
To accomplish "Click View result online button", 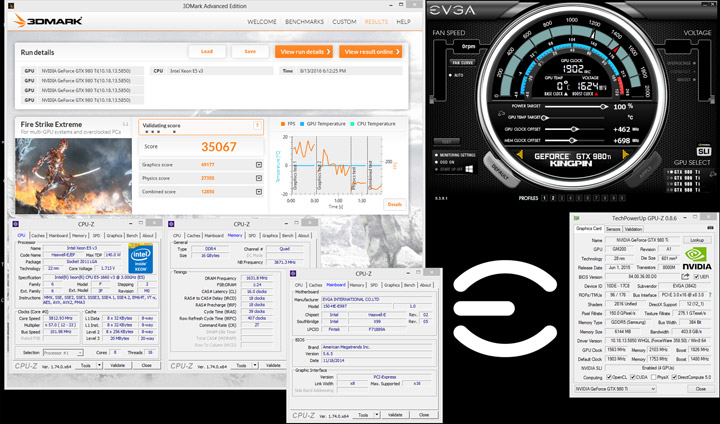I will (x=371, y=51).
